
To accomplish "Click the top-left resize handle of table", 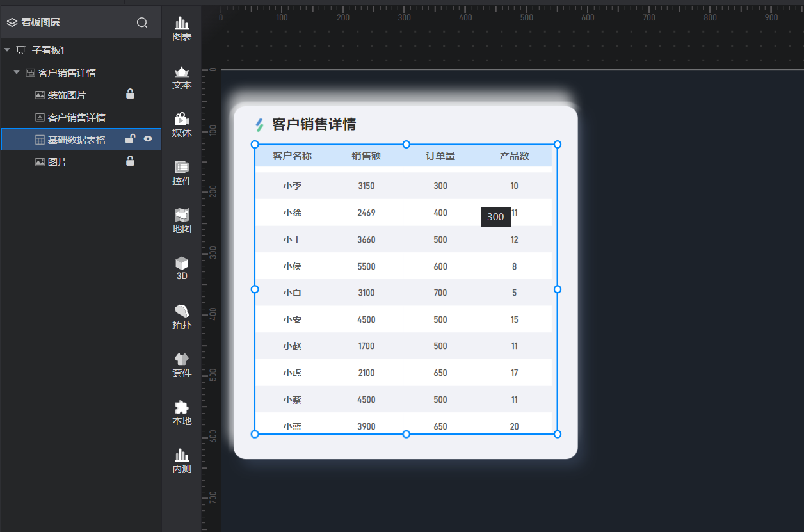I will click(x=255, y=145).
